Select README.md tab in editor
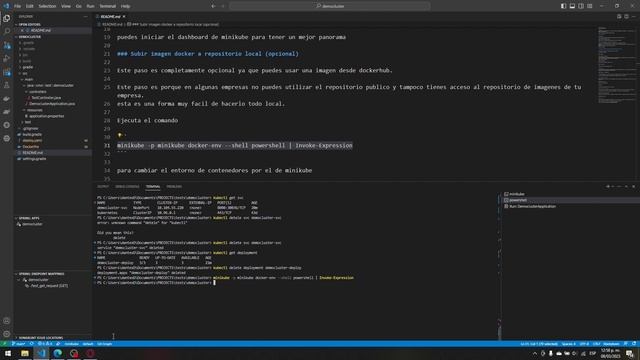640x360 pixels. [111, 17]
